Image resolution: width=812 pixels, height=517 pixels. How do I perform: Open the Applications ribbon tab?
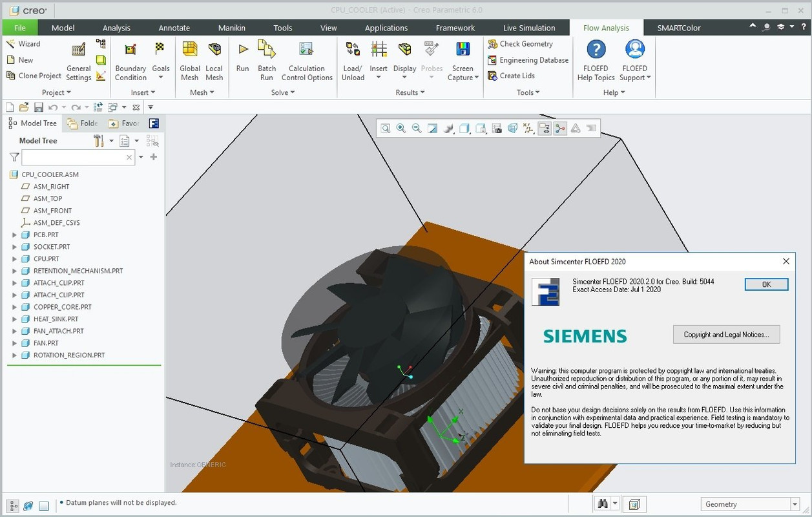[386, 28]
